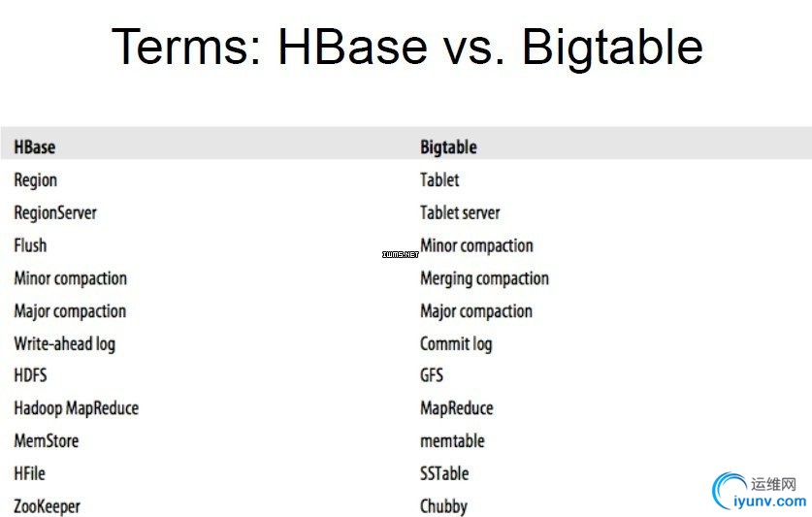
Task: Select the SSTable entry
Action: tap(444, 473)
